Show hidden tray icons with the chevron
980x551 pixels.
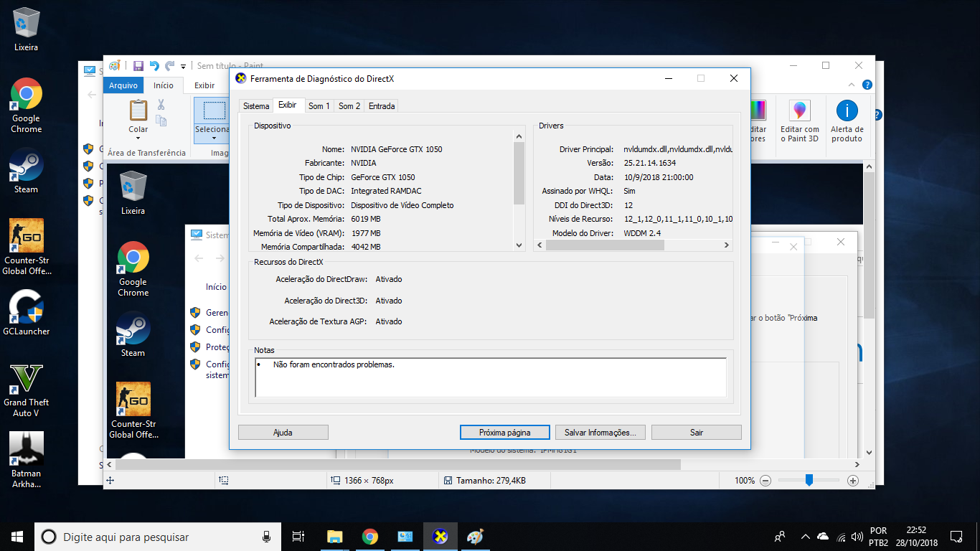point(805,537)
